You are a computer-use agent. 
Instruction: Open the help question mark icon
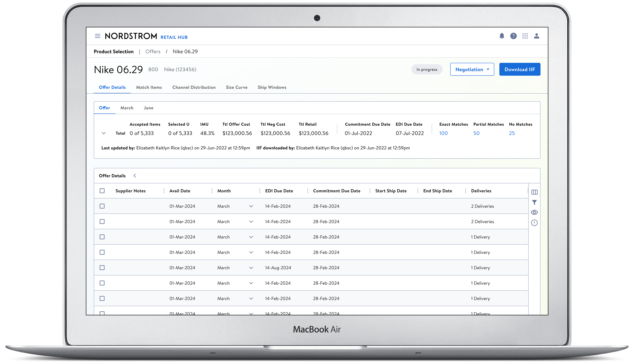513,36
